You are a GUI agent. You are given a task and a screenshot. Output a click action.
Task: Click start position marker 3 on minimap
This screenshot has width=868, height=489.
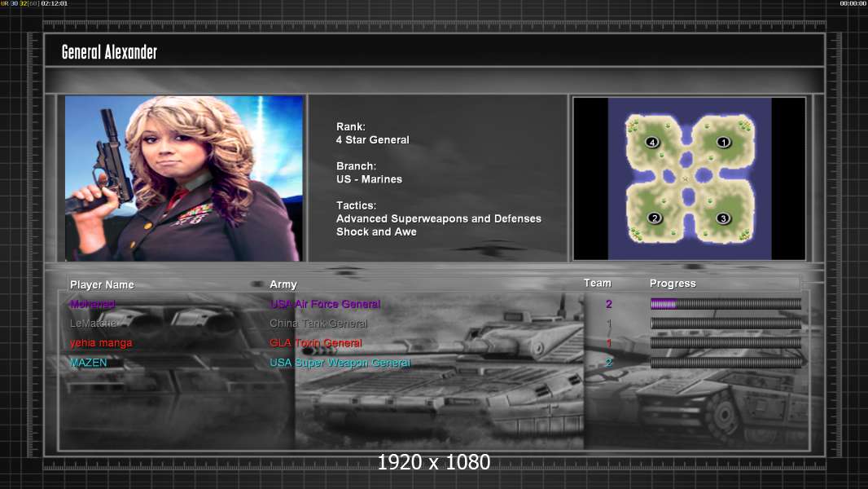[x=723, y=218]
